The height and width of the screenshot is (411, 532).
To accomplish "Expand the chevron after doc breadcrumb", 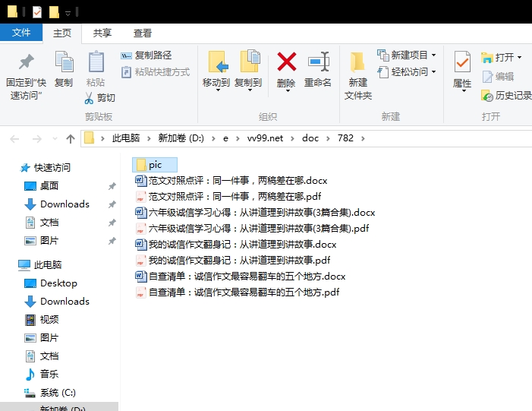I will (x=328, y=138).
